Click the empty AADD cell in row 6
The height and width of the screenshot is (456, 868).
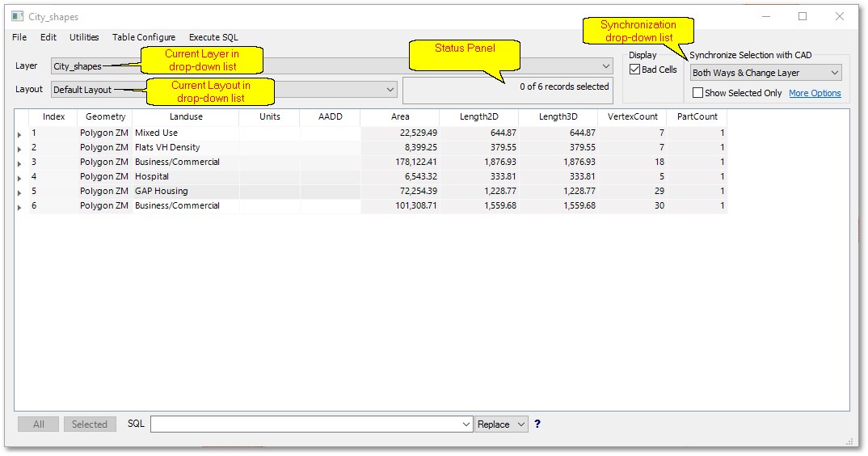click(330, 205)
